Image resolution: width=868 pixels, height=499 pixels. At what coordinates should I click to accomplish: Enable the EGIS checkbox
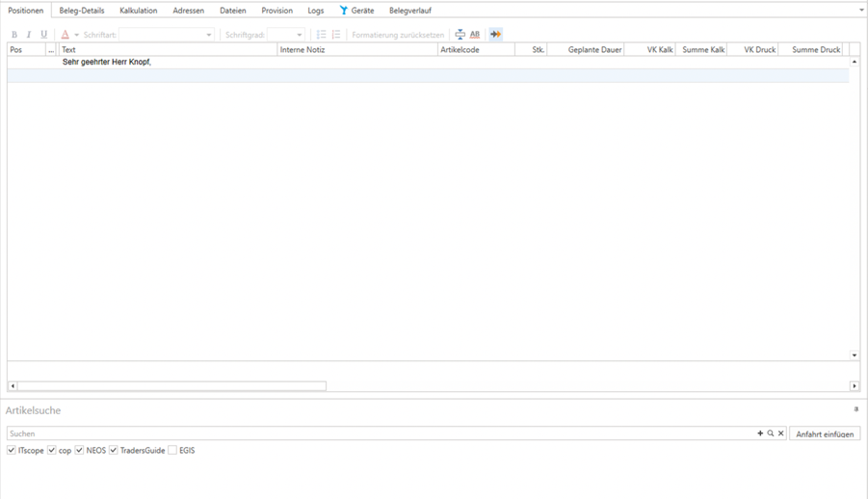pos(172,450)
